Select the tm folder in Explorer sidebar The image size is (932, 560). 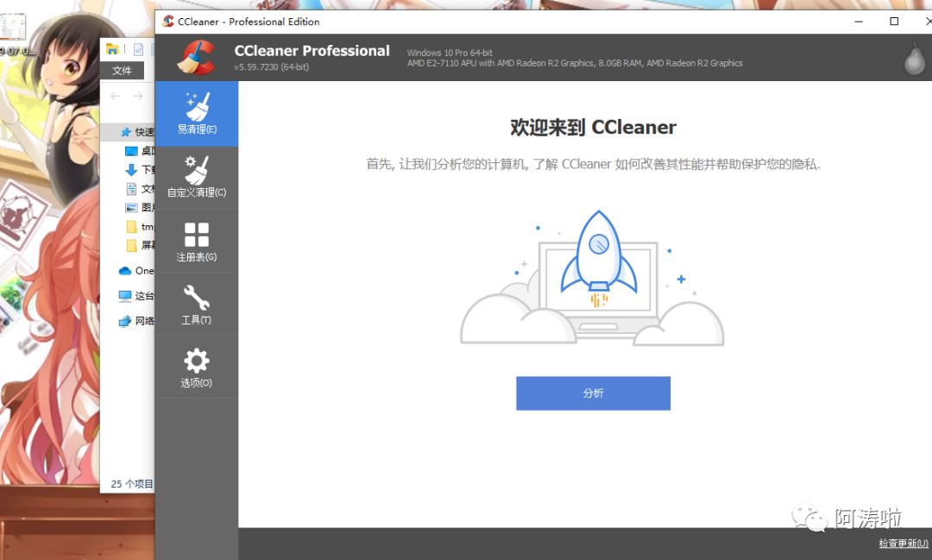click(x=140, y=226)
